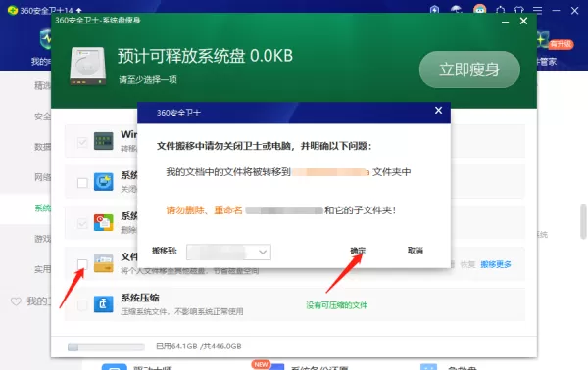Click the colorful four-square files icon
This screenshot has width=588, height=370.
click(x=104, y=222)
